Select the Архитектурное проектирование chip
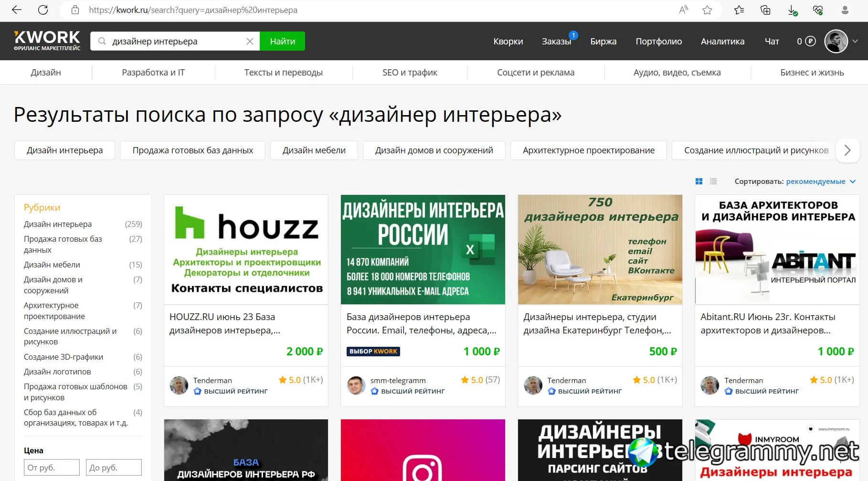The width and height of the screenshot is (868, 481). (x=589, y=150)
